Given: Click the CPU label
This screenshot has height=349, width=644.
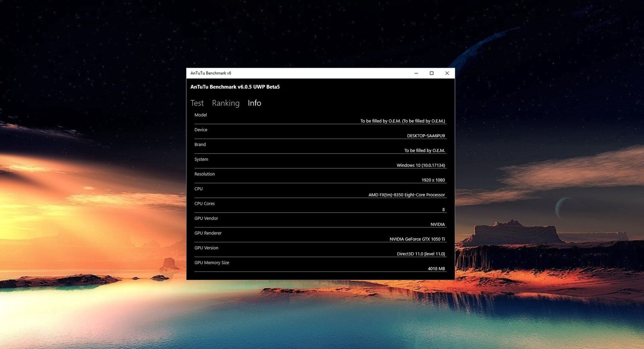Looking at the screenshot, I should [x=198, y=189].
